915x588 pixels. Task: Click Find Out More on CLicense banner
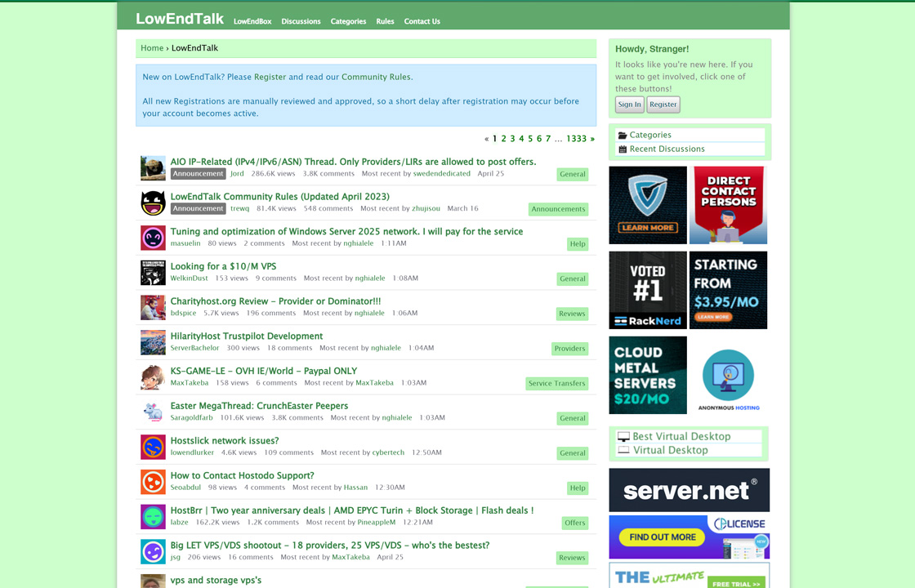click(x=663, y=537)
